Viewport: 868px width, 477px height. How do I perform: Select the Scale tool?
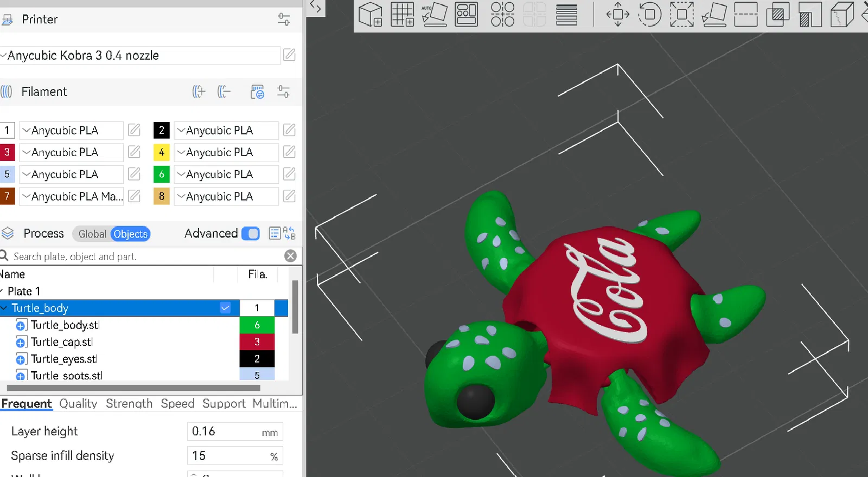(x=682, y=15)
